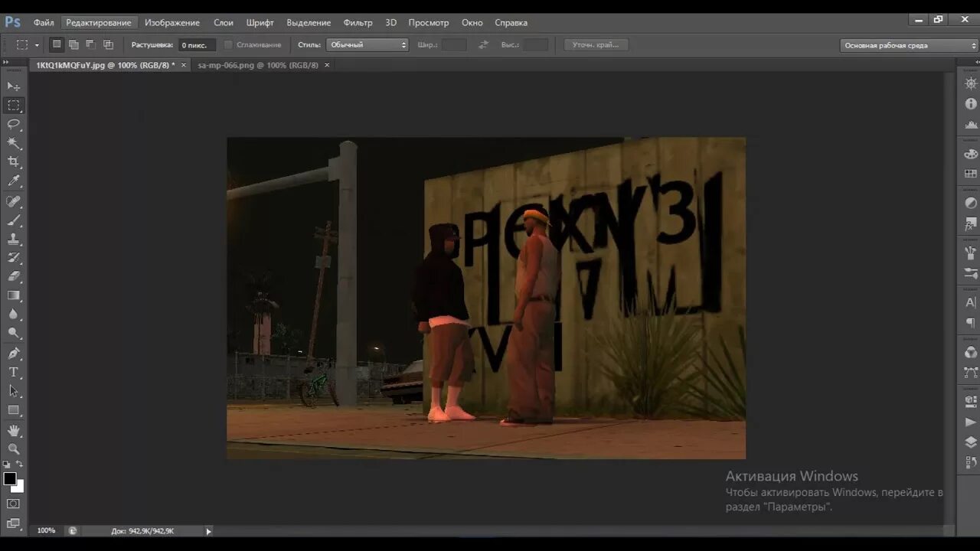Select the Pen tool
The width and height of the screenshot is (980, 551).
pos(14,354)
